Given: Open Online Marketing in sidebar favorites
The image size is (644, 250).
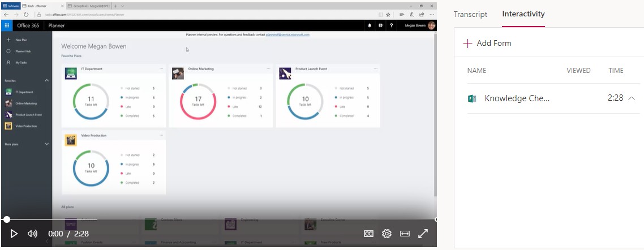Looking at the screenshot, I should tap(21, 104).
